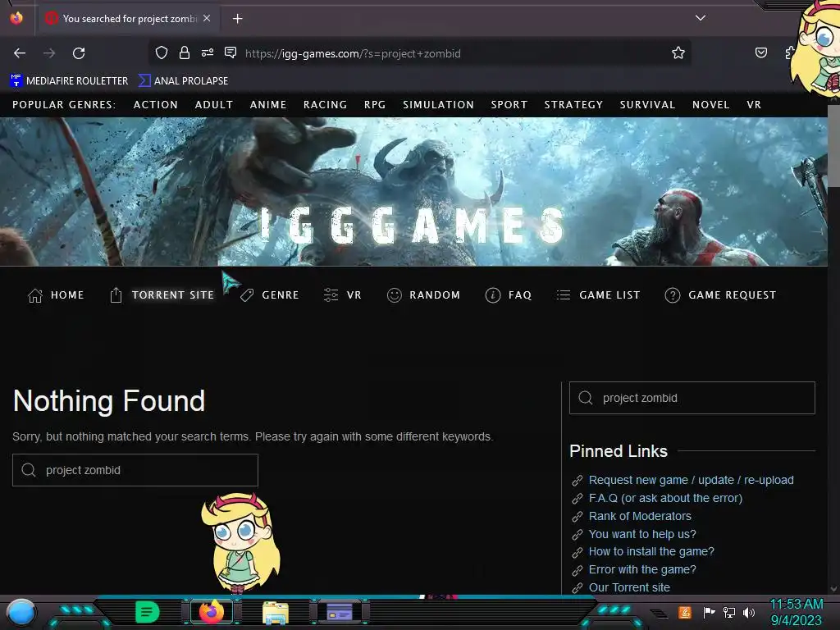This screenshot has height=630, width=840.
Task: Browse the NOVEL genre
Action: click(x=711, y=105)
